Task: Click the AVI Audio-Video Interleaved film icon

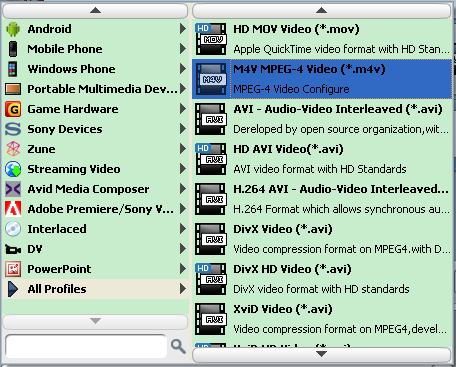Action: coord(211,119)
